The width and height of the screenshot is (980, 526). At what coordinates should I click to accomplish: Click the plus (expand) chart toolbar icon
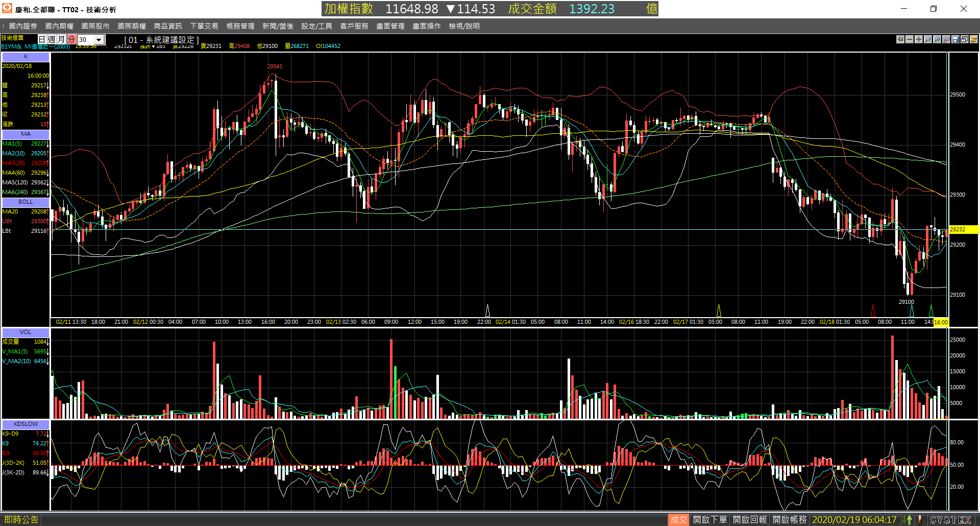click(x=919, y=39)
